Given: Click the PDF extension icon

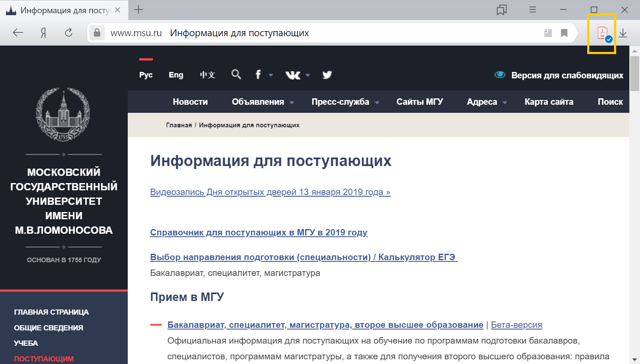Looking at the screenshot, I should (x=603, y=33).
